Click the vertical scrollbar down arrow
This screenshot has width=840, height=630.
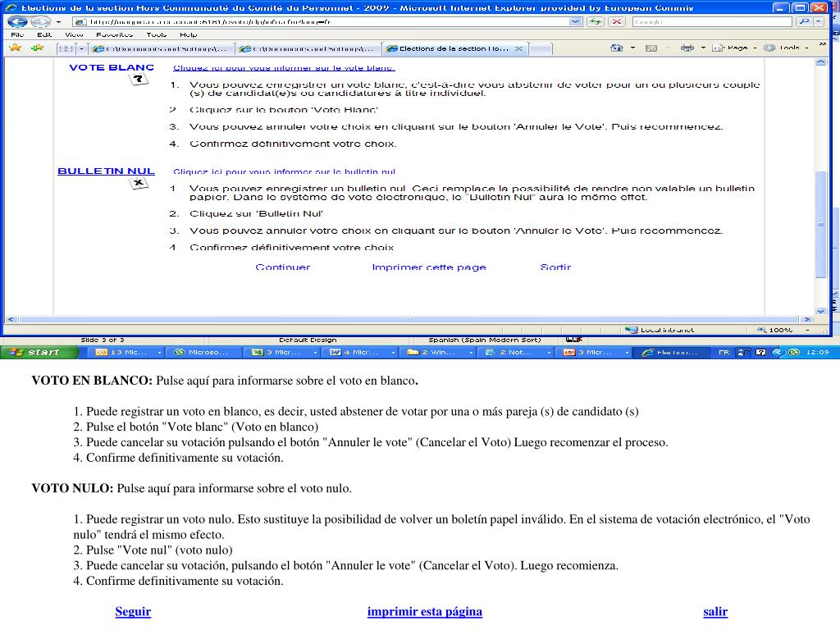(820, 311)
